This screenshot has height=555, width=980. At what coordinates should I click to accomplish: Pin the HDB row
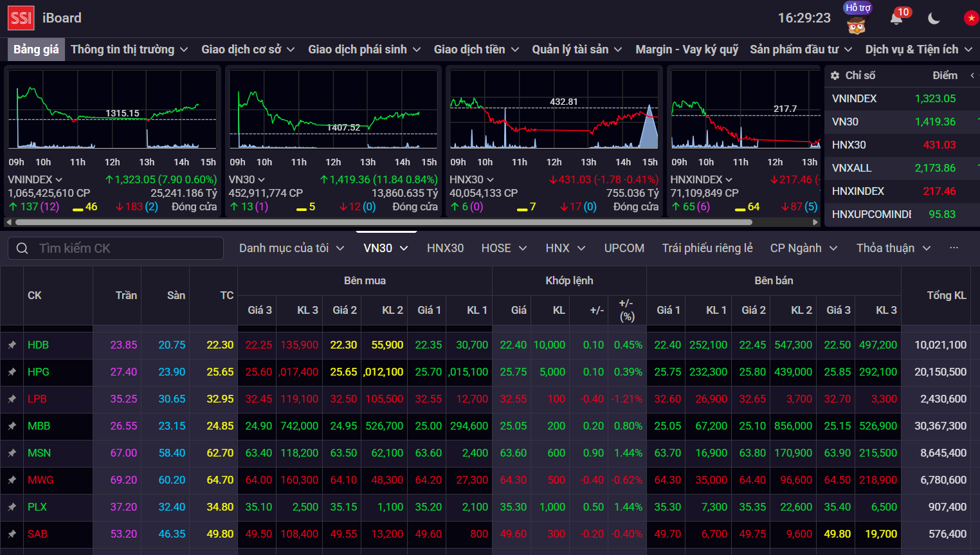(12, 345)
